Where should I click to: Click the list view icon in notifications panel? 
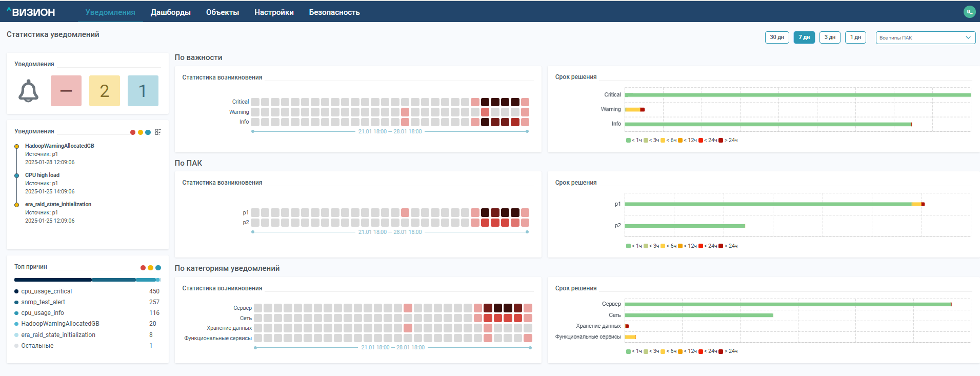158,132
